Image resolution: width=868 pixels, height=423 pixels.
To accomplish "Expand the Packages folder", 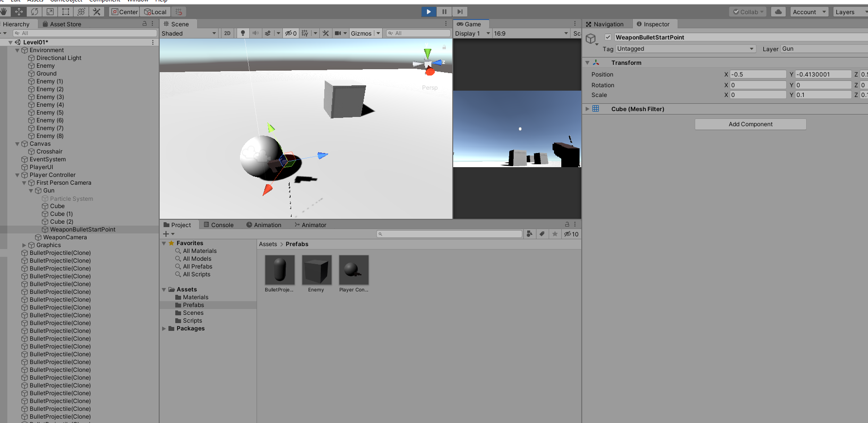I will 164,328.
